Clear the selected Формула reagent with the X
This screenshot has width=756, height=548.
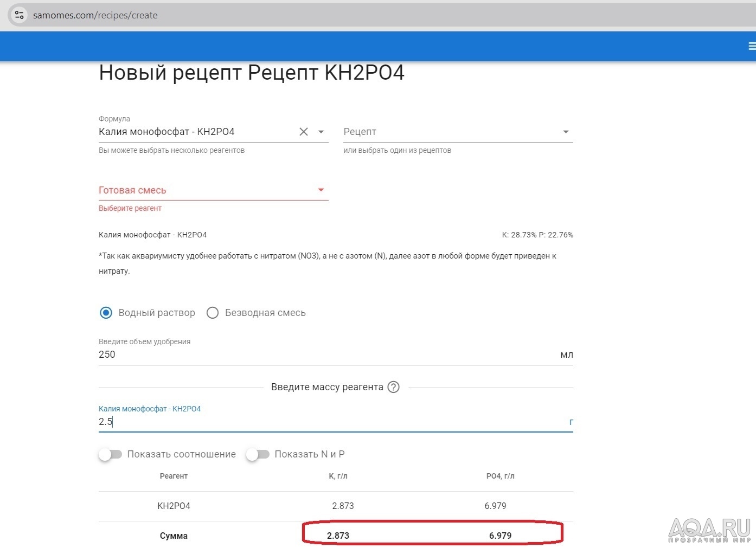click(x=304, y=132)
